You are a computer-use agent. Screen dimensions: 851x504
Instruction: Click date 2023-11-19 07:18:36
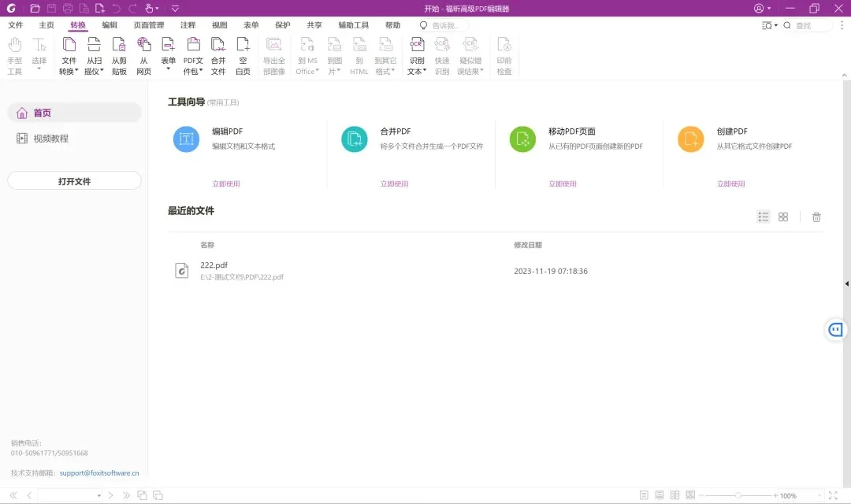click(551, 271)
